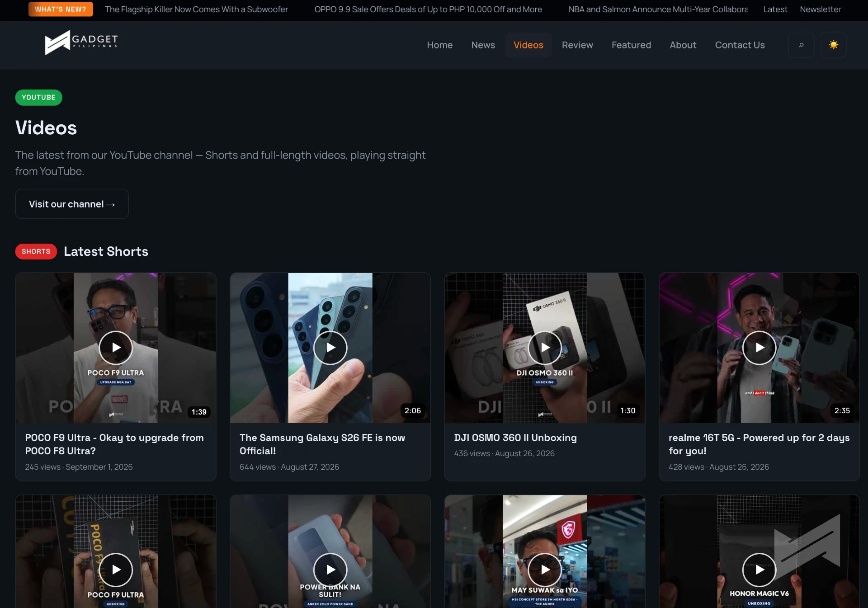This screenshot has width=868, height=608.
Task: Open the OPPO 9.9 Sale headline
Action: click(428, 9)
